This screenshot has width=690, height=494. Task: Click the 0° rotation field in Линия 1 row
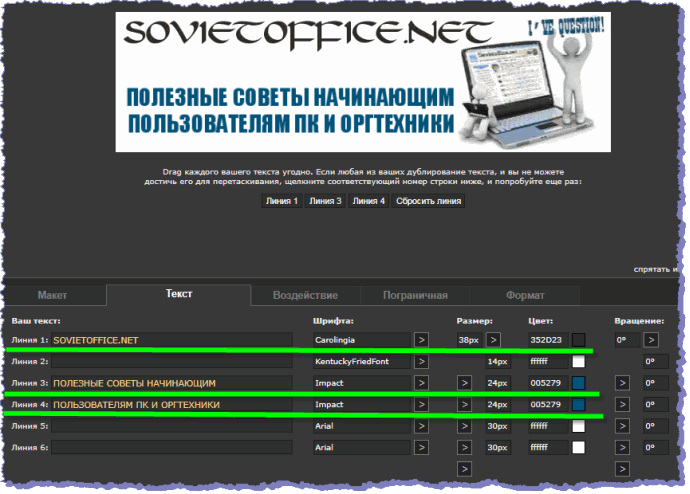coord(627,340)
